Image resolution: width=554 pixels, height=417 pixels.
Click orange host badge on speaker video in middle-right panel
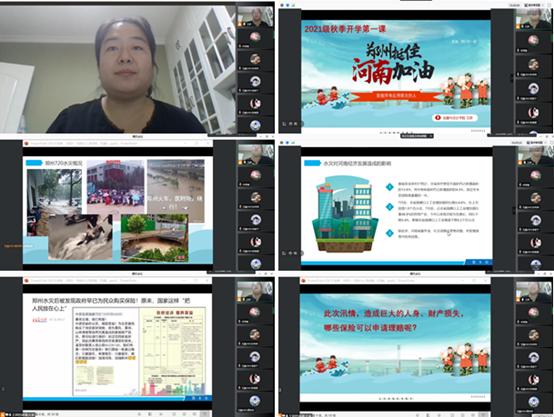tap(520, 162)
